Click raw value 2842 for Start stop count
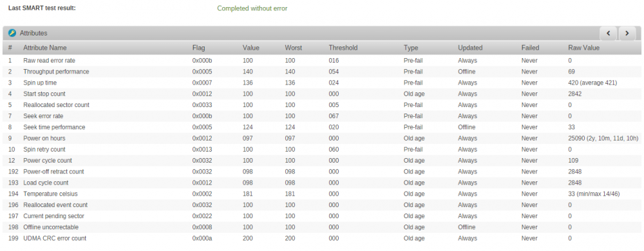644x251 pixels. tap(575, 94)
